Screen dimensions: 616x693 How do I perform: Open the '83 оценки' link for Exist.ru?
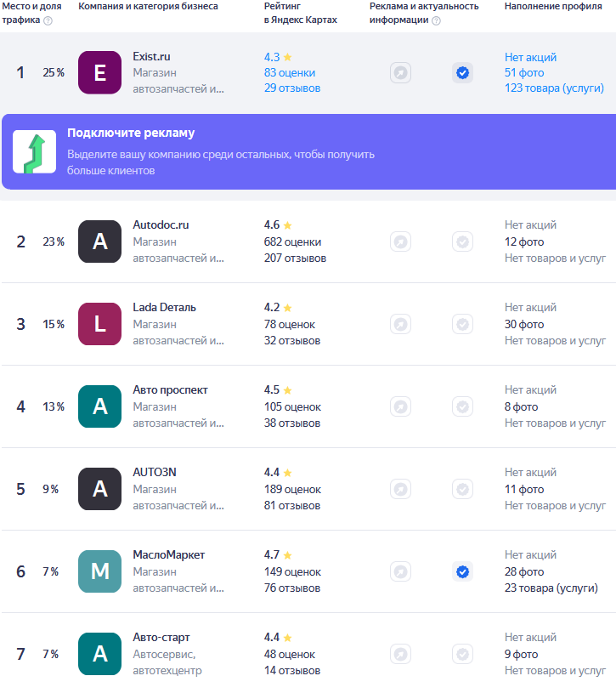(x=290, y=72)
